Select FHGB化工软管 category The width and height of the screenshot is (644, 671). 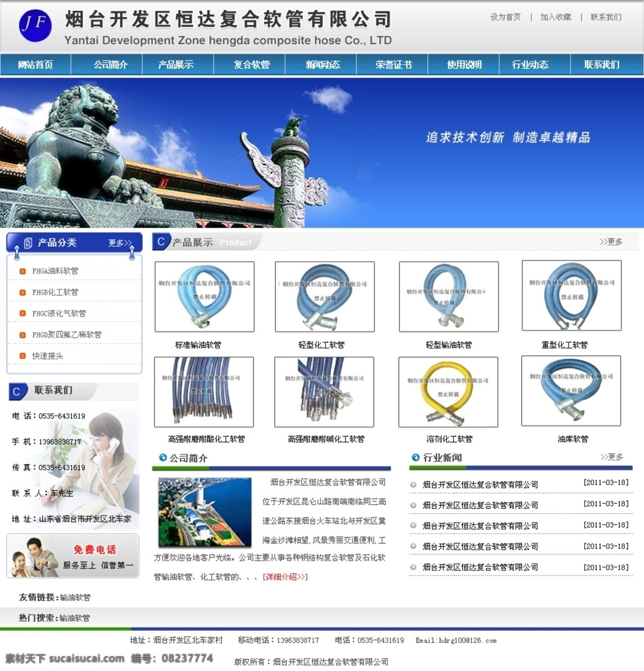pos(55,293)
